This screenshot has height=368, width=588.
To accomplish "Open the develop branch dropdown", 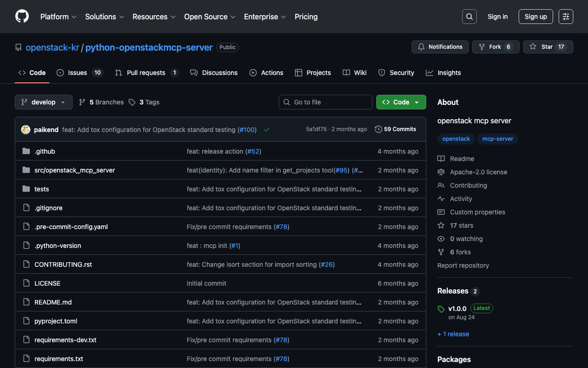I will coord(43,102).
